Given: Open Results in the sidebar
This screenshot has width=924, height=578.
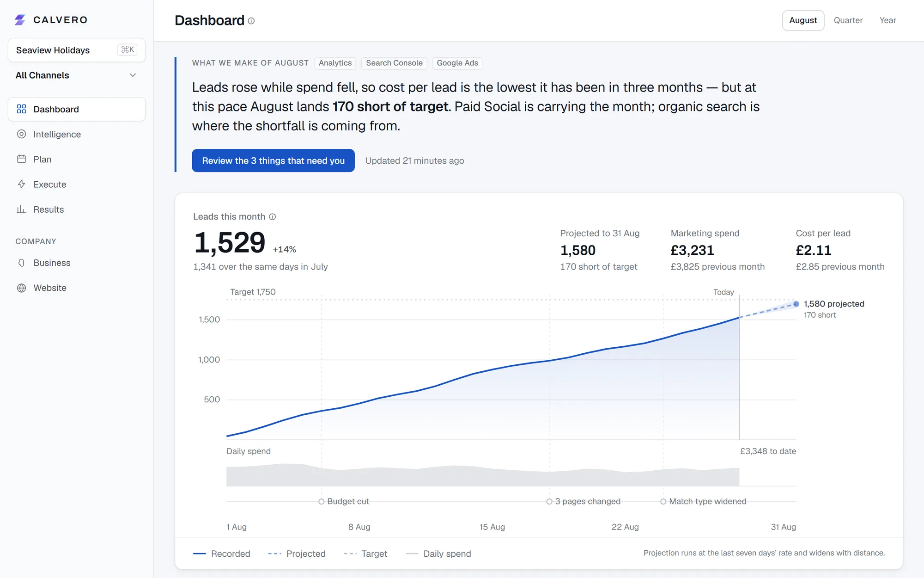Looking at the screenshot, I should tap(77, 209).
